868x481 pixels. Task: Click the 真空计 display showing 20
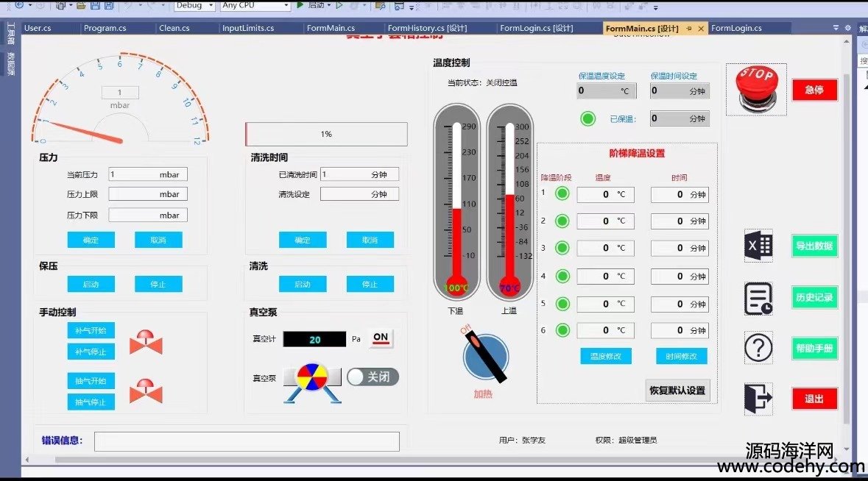click(314, 340)
